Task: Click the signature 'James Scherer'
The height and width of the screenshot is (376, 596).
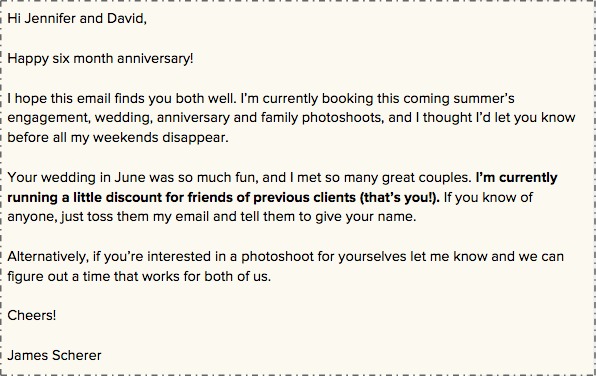Action: click(x=54, y=355)
